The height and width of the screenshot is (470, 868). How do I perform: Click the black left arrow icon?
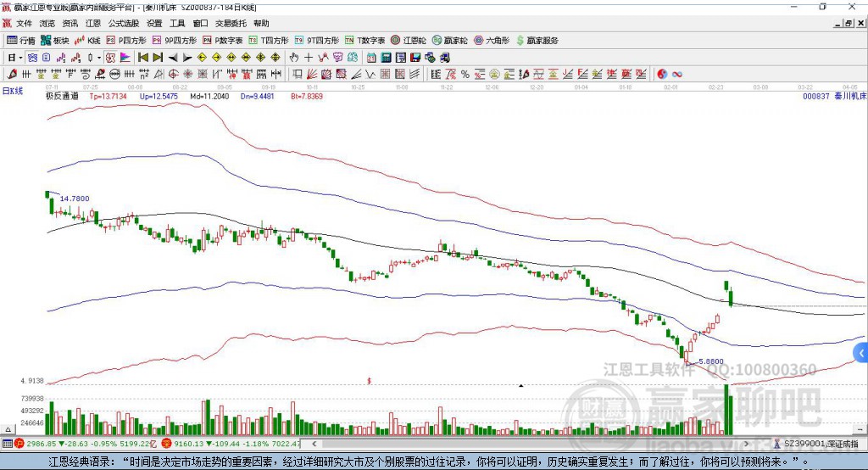[173, 58]
